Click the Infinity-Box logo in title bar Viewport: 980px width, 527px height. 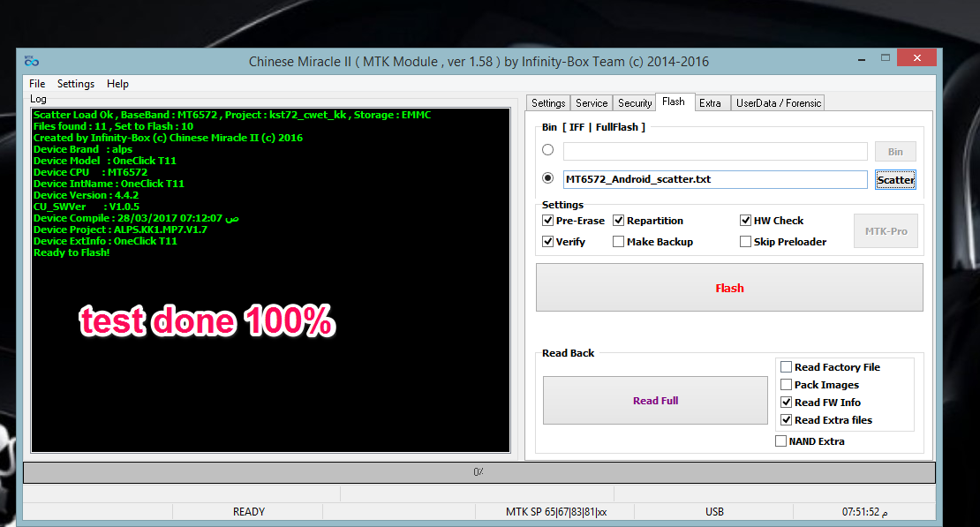click(x=31, y=61)
